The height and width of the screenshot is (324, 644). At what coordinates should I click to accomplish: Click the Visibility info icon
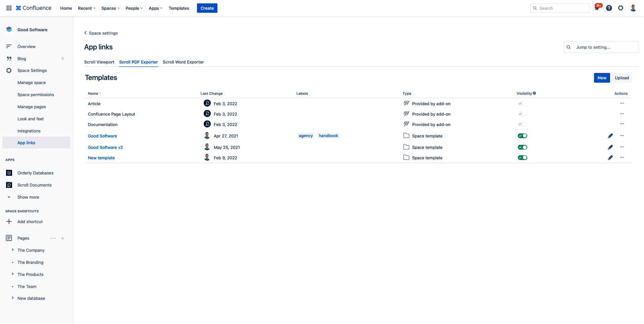[534, 93]
